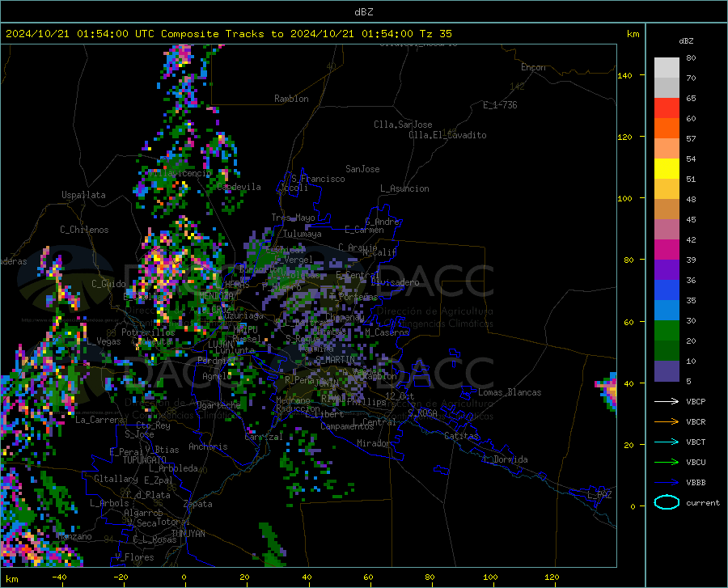This screenshot has height=588, width=728.
Task: Click the green VBCU arrow legend icon
Action: click(x=667, y=463)
